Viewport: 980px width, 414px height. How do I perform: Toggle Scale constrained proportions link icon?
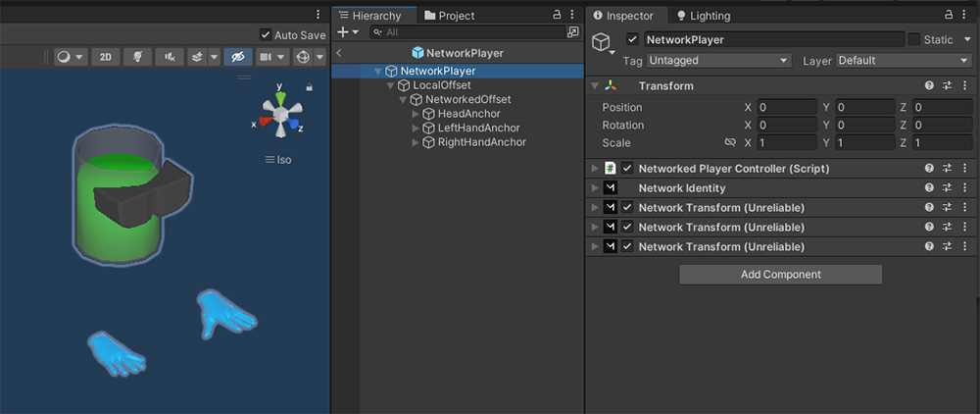pyautogui.click(x=730, y=142)
